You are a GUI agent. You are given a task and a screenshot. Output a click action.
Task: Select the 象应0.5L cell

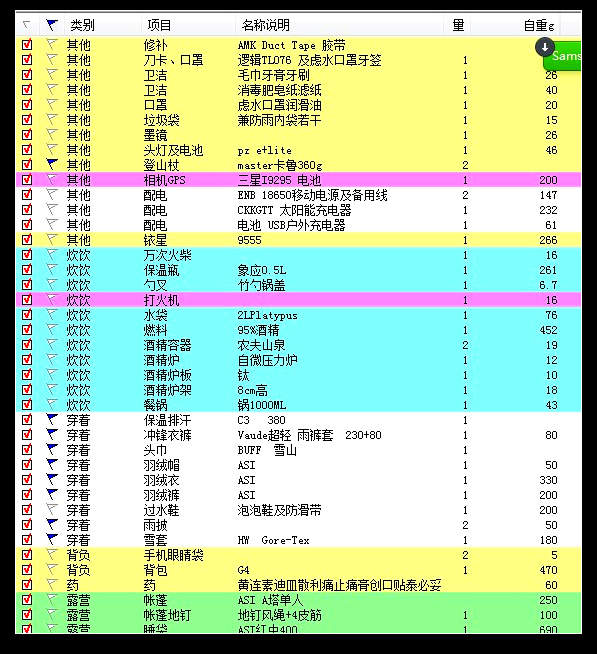click(x=262, y=270)
